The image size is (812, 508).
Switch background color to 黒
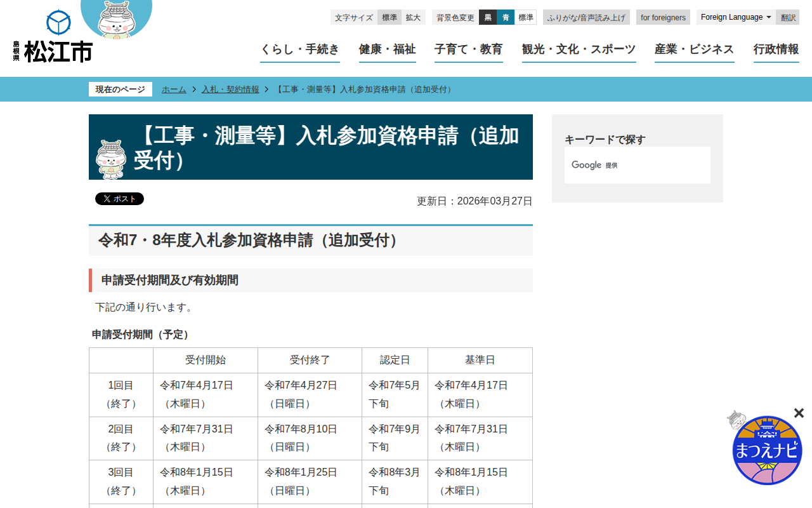(488, 17)
